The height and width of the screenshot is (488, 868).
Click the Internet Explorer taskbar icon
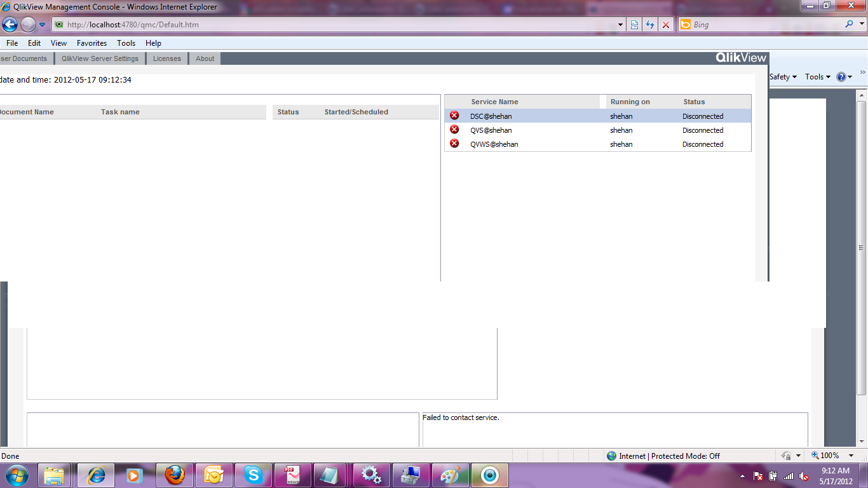pos(96,475)
